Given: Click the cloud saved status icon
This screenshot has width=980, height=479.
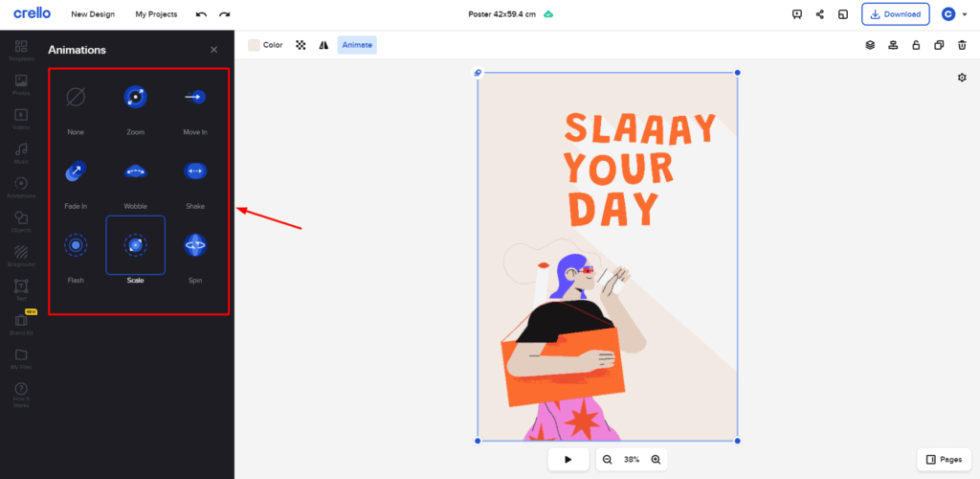Looking at the screenshot, I should pos(548,13).
